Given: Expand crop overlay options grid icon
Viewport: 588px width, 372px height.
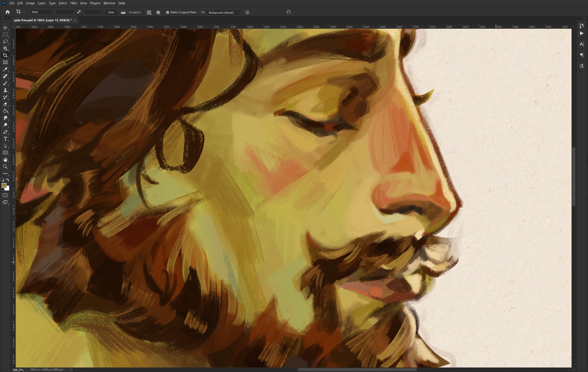Looking at the screenshot, I should coord(149,12).
